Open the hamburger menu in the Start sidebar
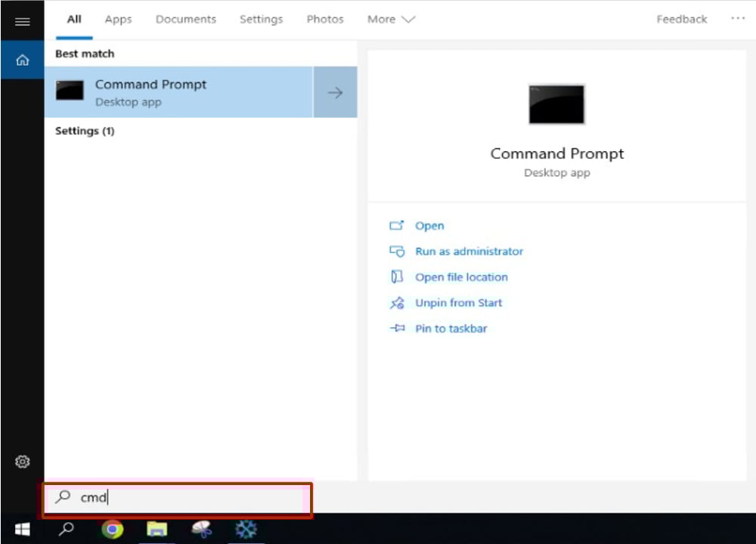Image resolution: width=756 pixels, height=544 pixels. [x=22, y=21]
